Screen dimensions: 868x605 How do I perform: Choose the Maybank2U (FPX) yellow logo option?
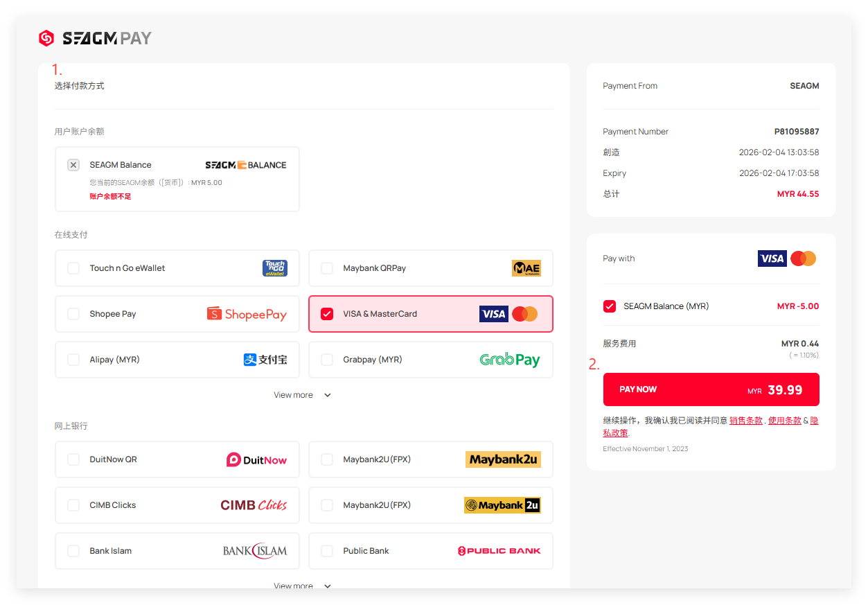pos(502,459)
